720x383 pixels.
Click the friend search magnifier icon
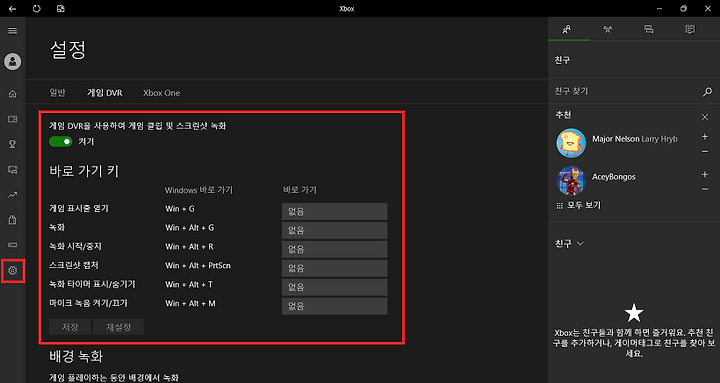(x=707, y=92)
